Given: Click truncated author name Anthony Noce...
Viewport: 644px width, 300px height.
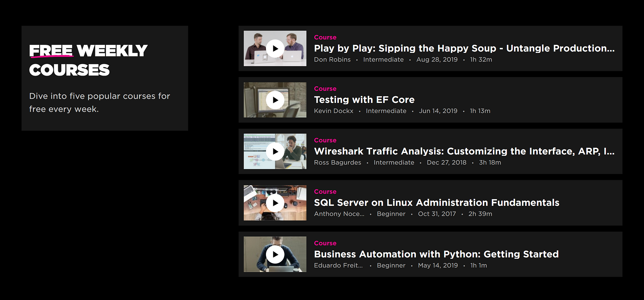Looking at the screenshot, I should point(339,214).
